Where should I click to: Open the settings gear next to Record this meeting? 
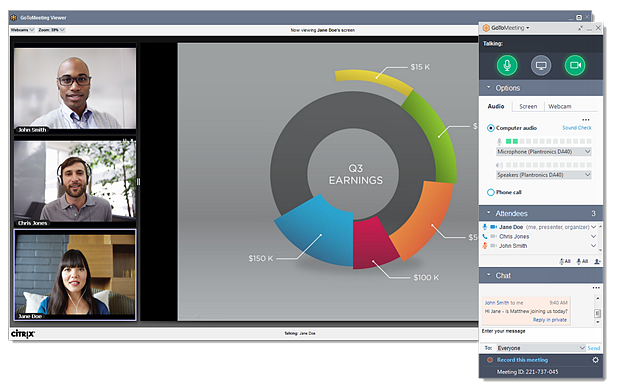pyautogui.click(x=595, y=360)
